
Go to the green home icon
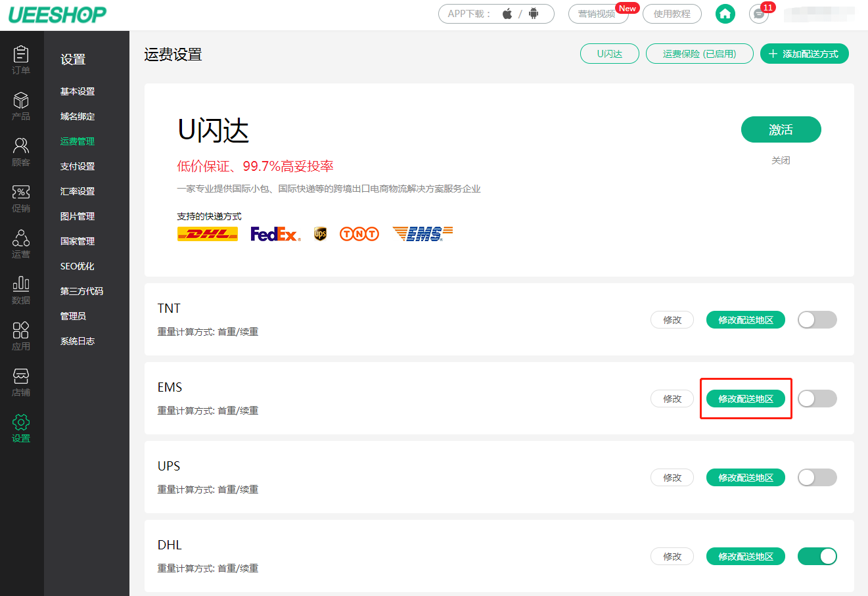[725, 14]
